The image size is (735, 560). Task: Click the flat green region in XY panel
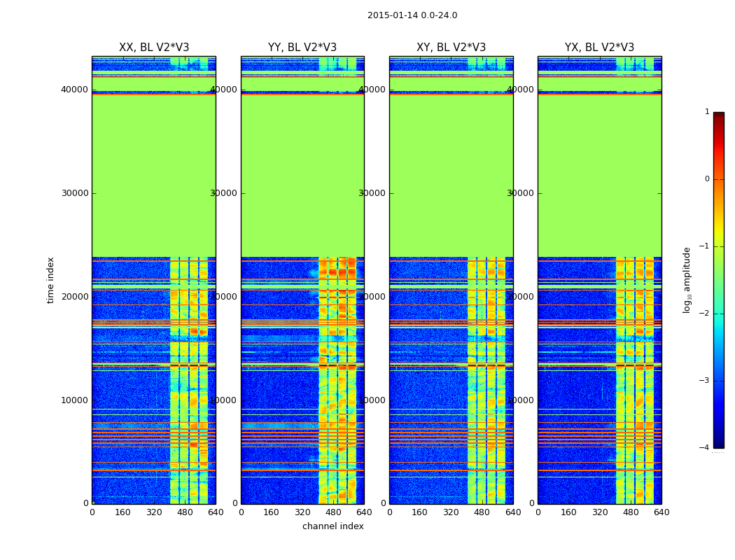[x=451, y=175]
